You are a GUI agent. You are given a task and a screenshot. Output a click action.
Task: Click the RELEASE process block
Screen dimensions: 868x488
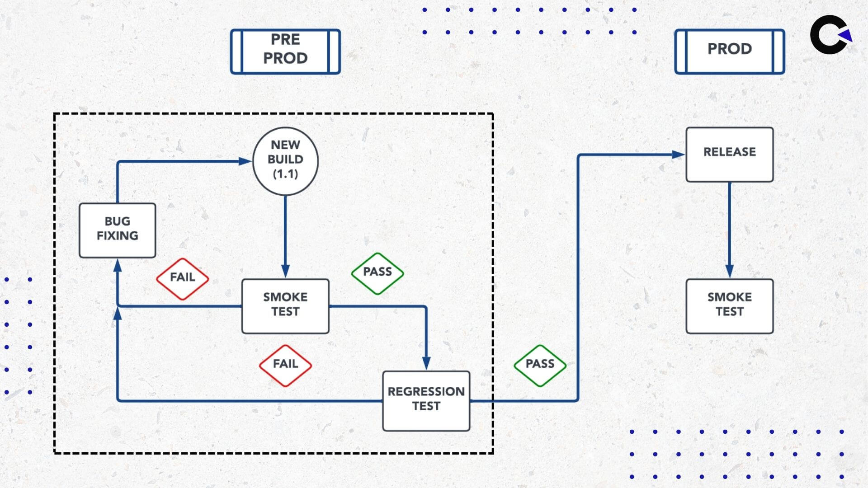(730, 151)
